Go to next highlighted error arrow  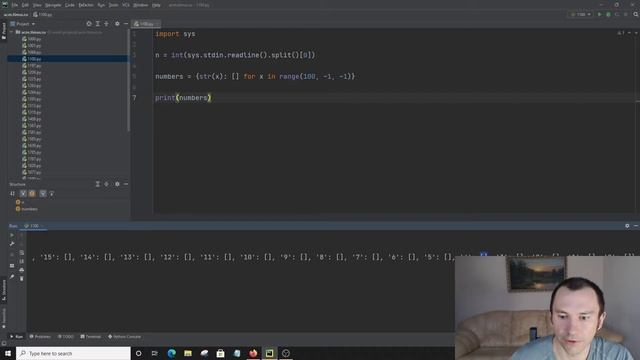(636, 33)
